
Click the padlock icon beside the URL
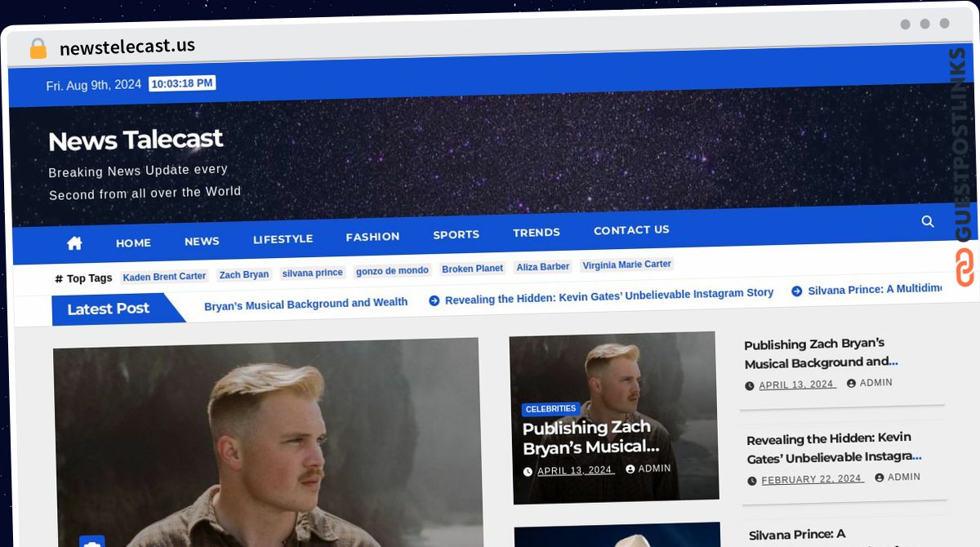point(38,49)
